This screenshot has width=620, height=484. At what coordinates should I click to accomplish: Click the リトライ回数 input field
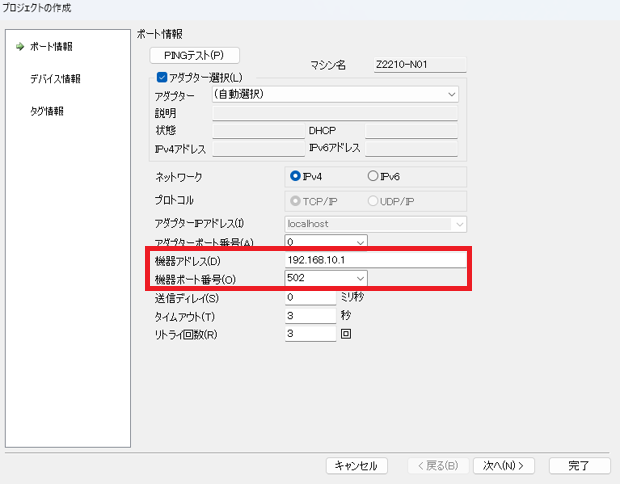point(310,333)
